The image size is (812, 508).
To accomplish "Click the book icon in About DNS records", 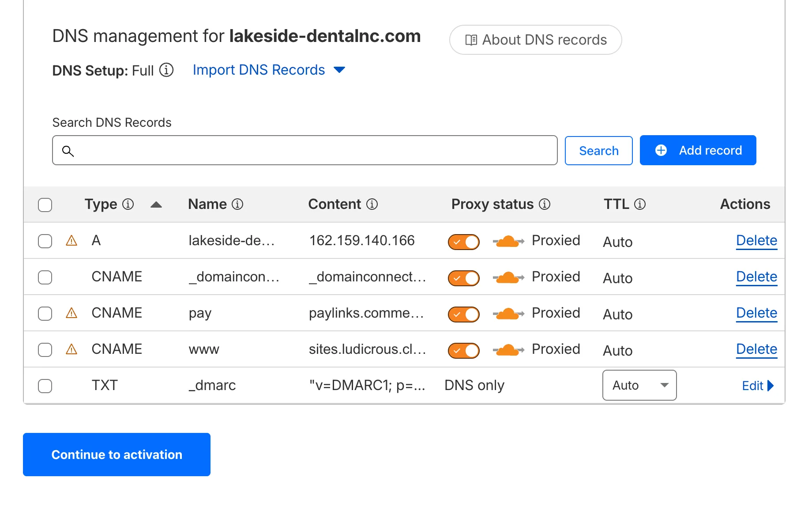I will [x=471, y=39].
